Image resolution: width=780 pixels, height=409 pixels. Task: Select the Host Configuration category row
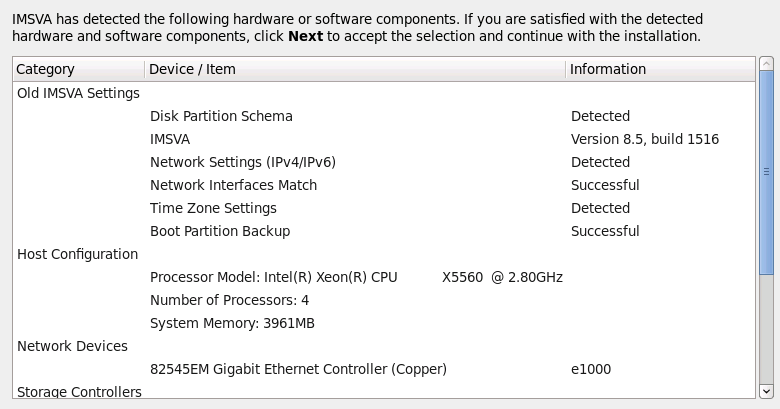point(78,254)
